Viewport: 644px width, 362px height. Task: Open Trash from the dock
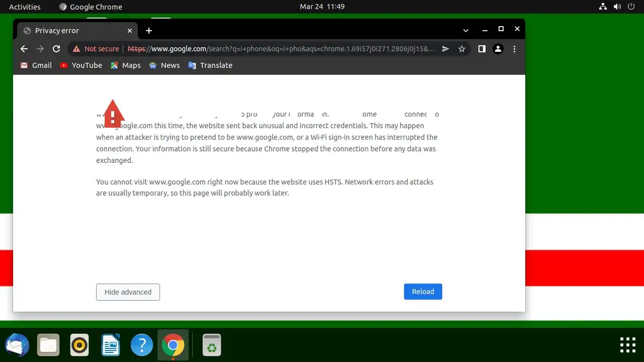click(x=212, y=345)
